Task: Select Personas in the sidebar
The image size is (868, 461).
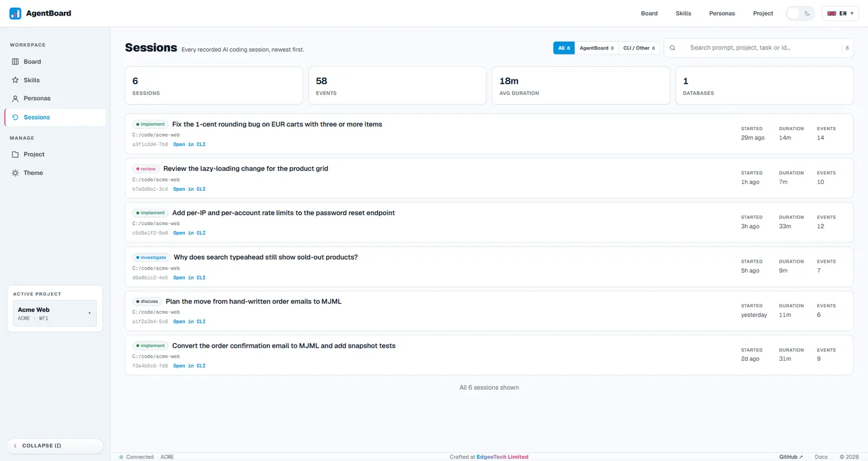Action: (x=55, y=99)
